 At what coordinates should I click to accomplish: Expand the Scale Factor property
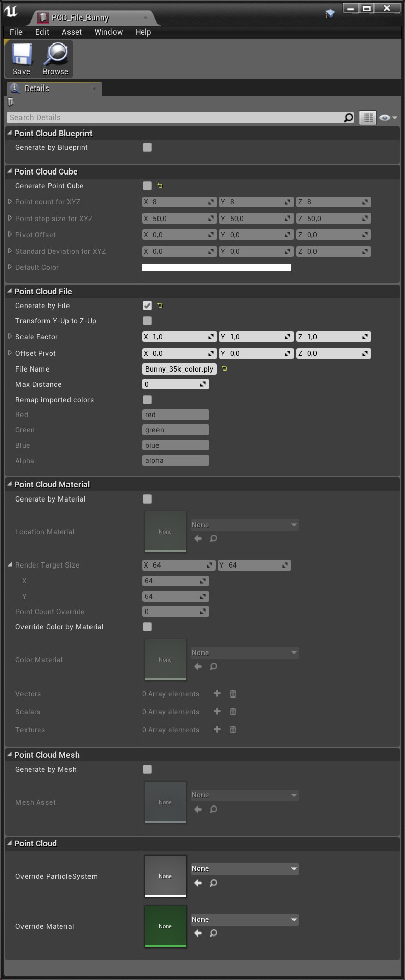click(x=10, y=337)
